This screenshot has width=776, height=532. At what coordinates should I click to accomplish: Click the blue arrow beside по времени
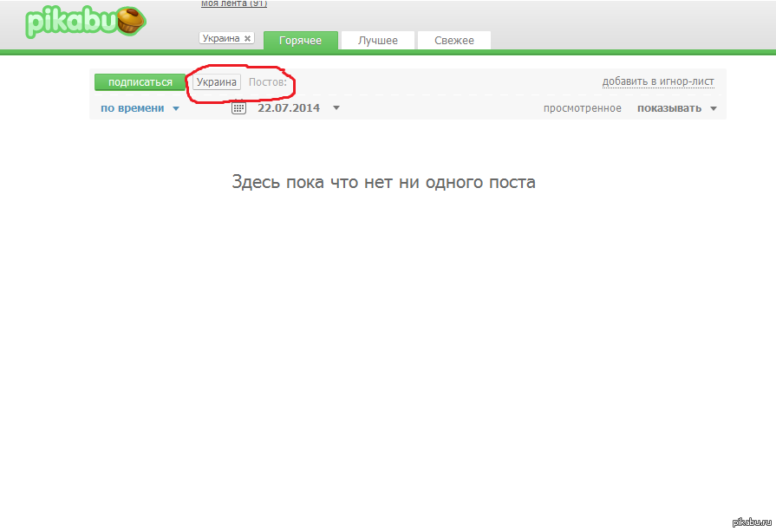tap(176, 109)
